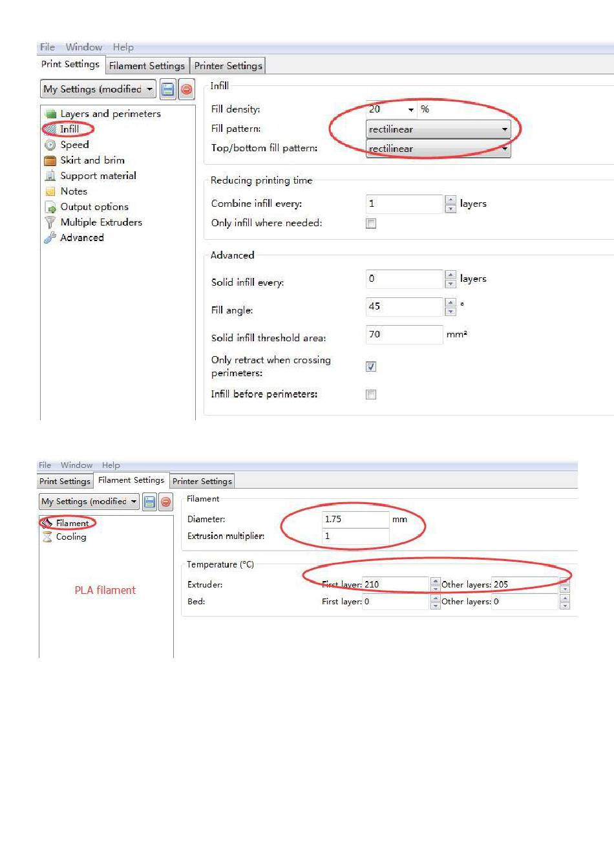The image size is (614, 868).
Task: Select Speed settings page
Action: click(75, 145)
